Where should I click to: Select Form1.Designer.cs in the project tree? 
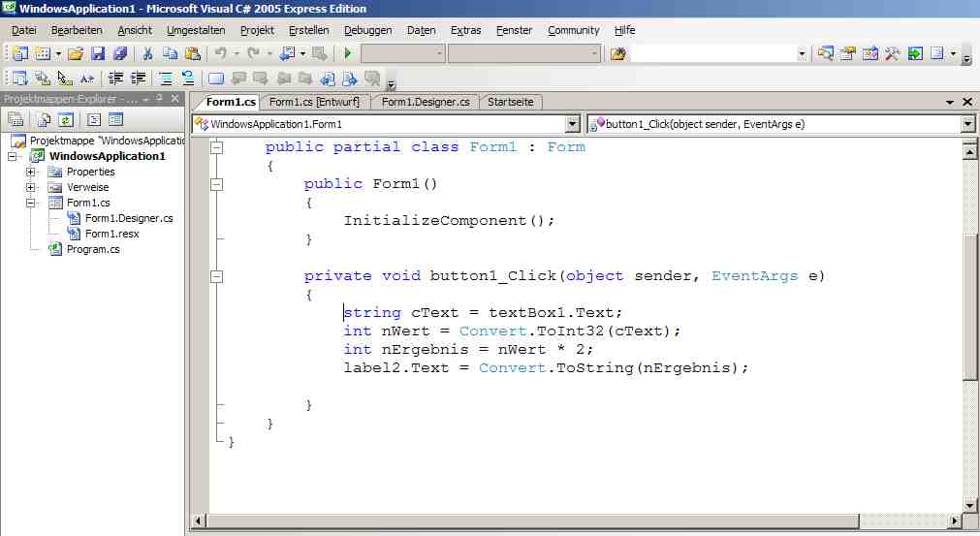[129, 219]
